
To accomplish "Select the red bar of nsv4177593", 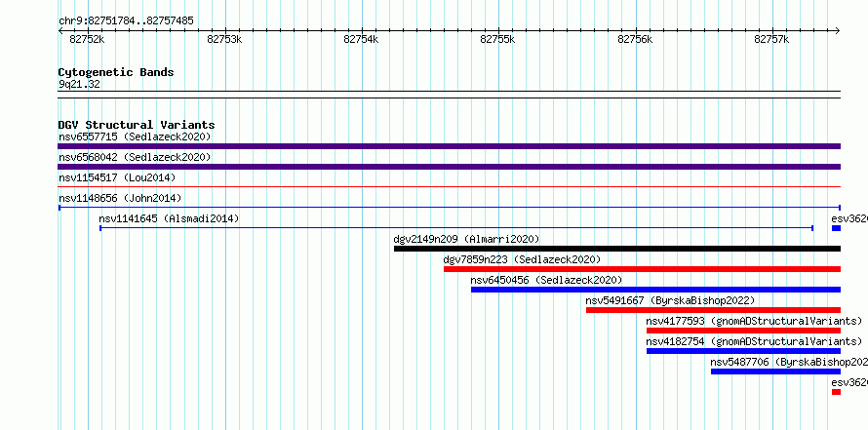I will coord(743,331).
